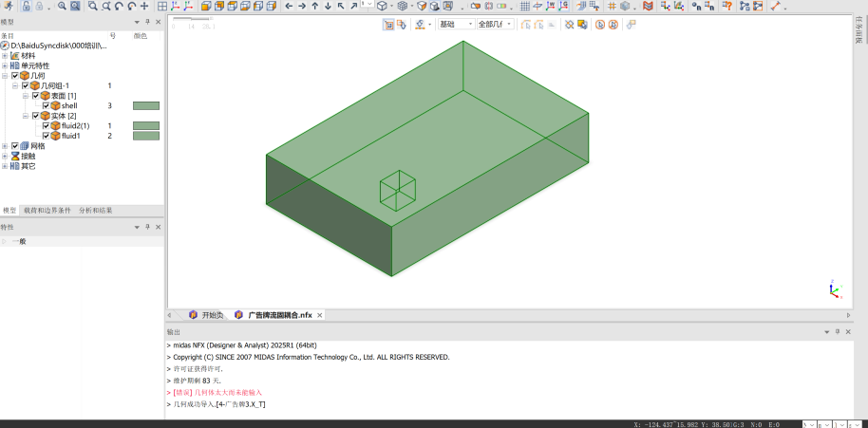Click the zoom-in magnifier icon in toolbar
This screenshot has width=868, height=428.
point(63,6)
